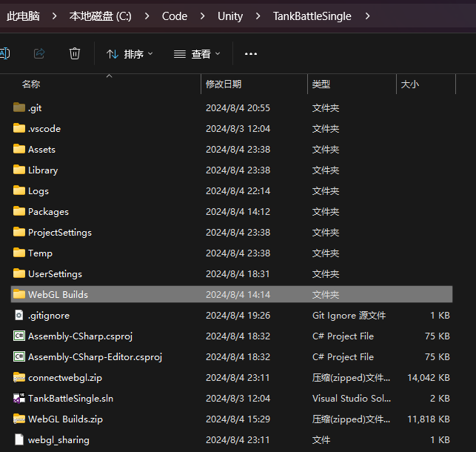The image size is (476, 452).
Task: Click the Rename toolbar icon
Action: pos(4,54)
